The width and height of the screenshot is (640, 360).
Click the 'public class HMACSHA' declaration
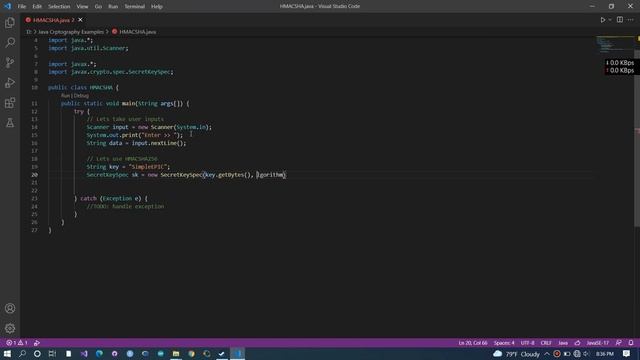[x=83, y=87]
